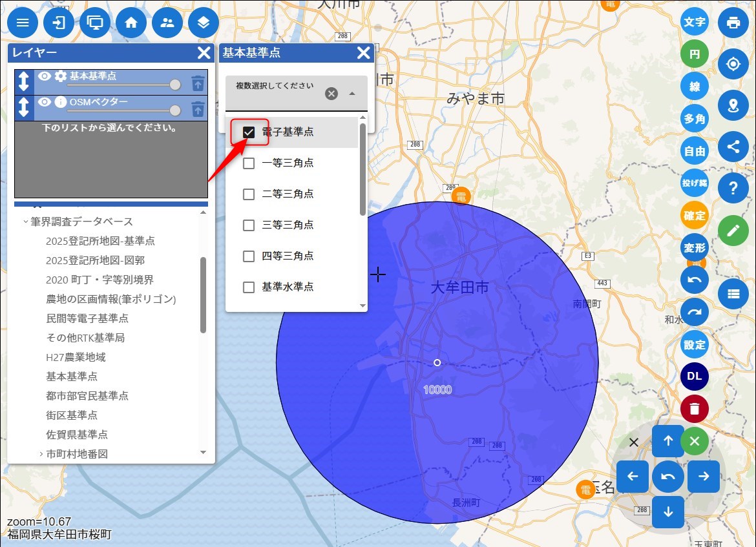Collapse the 複数選択してください dropdown arrow
Screen dimensions: 756x547
(352, 94)
